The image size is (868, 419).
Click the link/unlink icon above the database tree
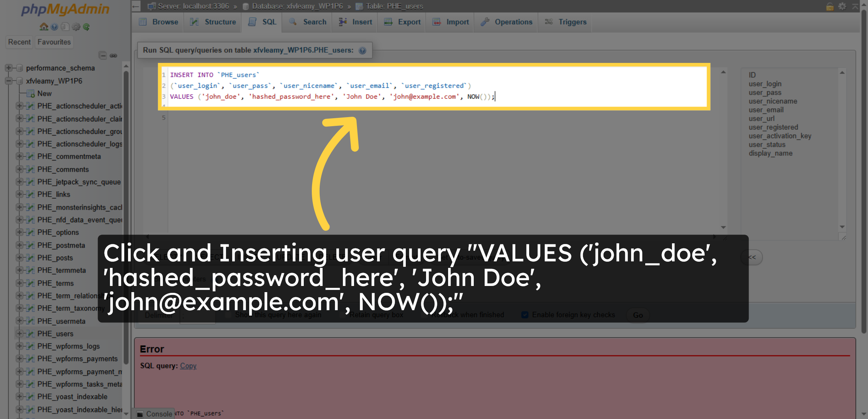(114, 55)
